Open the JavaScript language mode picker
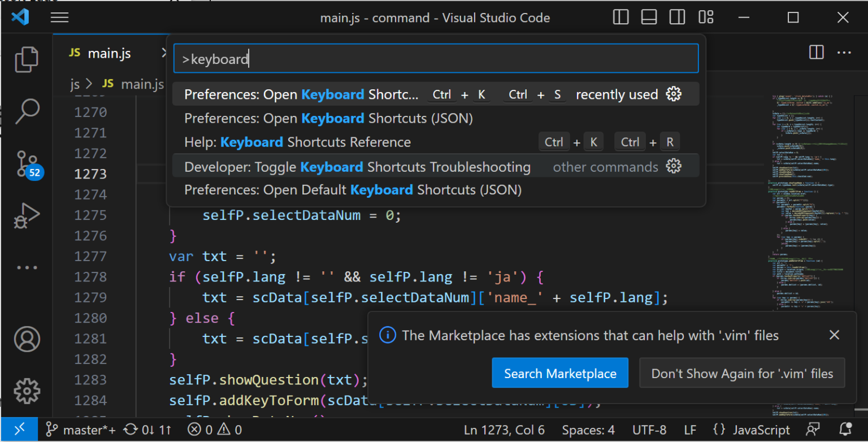The image size is (868, 442). pos(751,430)
